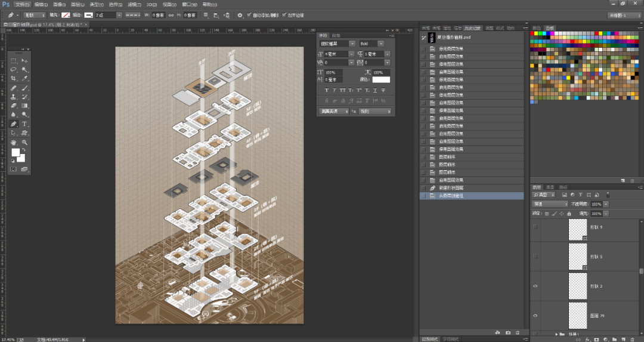Select the Path Selection arrow tool
Viewport: 644px width, 342px height.
pos(14,133)
